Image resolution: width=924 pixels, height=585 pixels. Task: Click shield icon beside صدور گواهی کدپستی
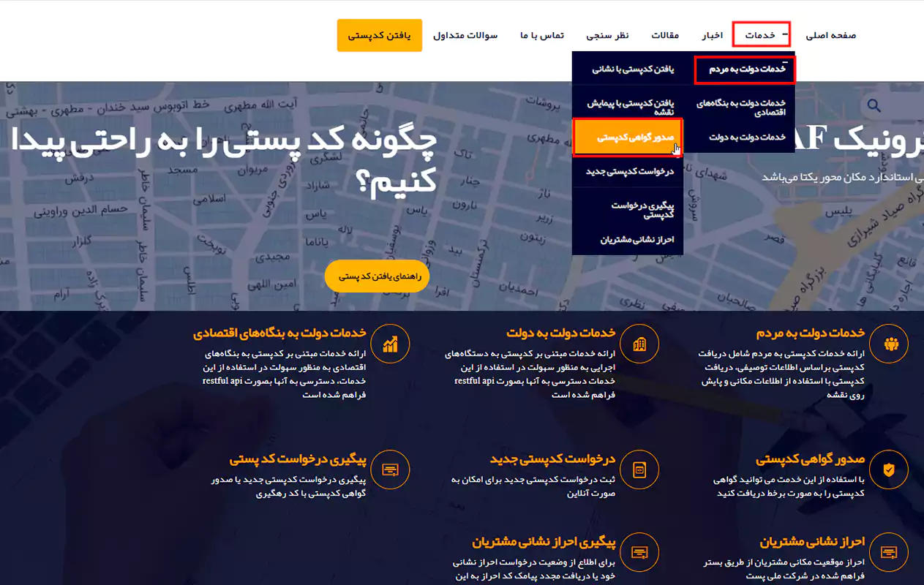(x=890, y=470)
